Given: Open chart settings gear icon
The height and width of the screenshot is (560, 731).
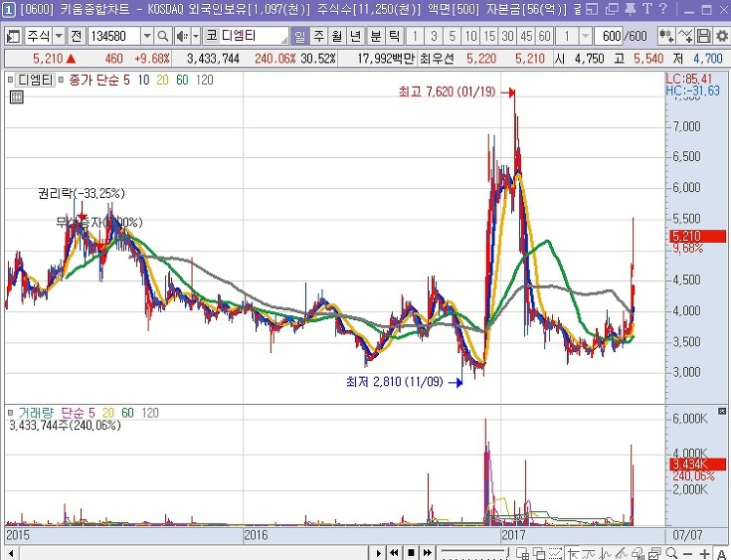Looking at the screenshot, I should [722, 36].
